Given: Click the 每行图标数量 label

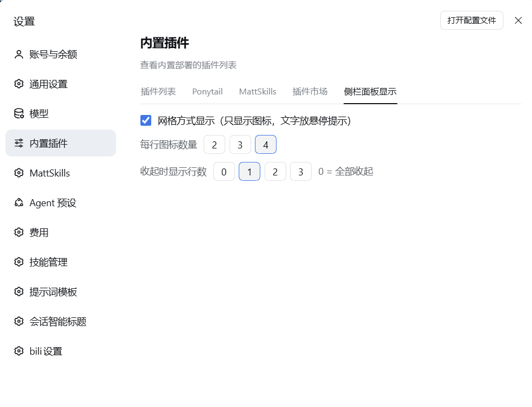Looking at the screenshot, I should 169,145.
